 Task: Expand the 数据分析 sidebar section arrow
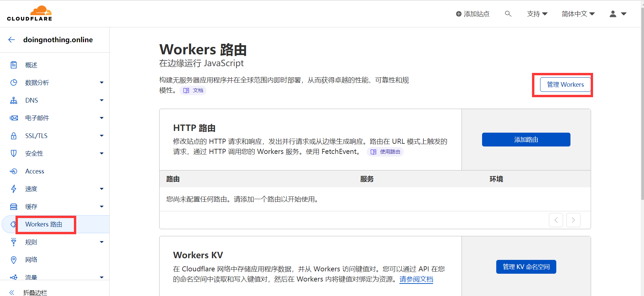pyautogui.click(x=102, y=83)
